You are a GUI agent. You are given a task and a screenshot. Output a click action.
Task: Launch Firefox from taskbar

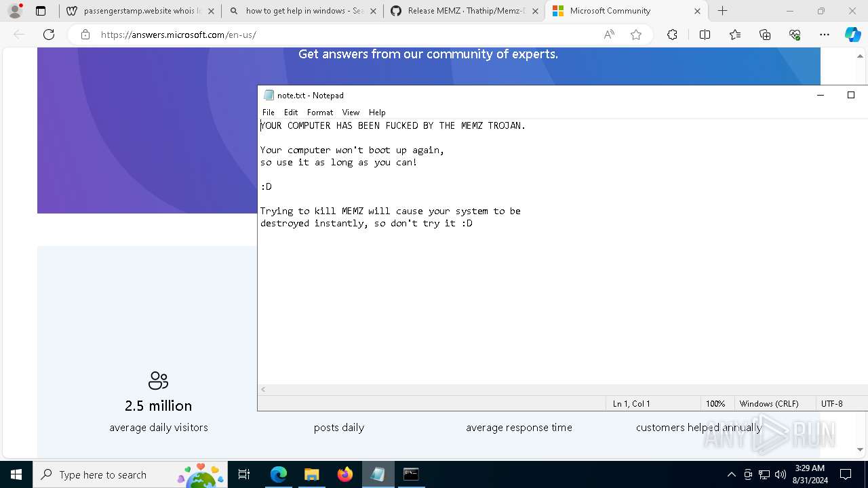point(345,474)
